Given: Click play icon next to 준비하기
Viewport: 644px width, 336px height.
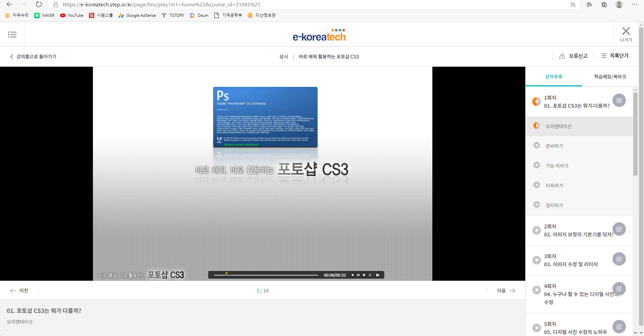Looking at the screenshot, I should coord(537,145).
